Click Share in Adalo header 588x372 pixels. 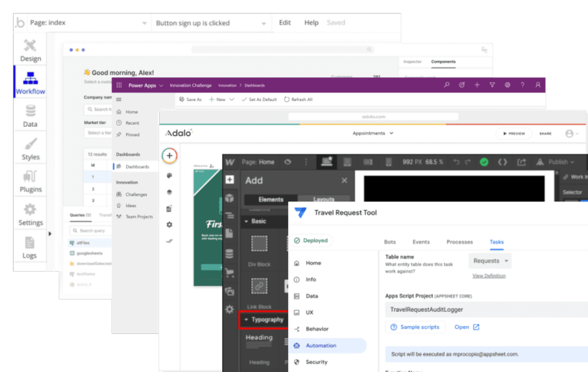[545, 133]
